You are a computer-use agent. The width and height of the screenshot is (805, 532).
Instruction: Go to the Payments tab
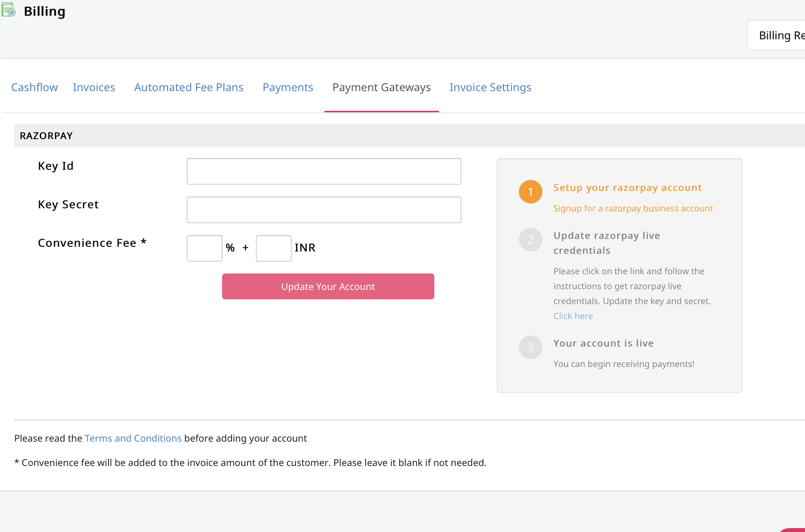tap(288, 87)
